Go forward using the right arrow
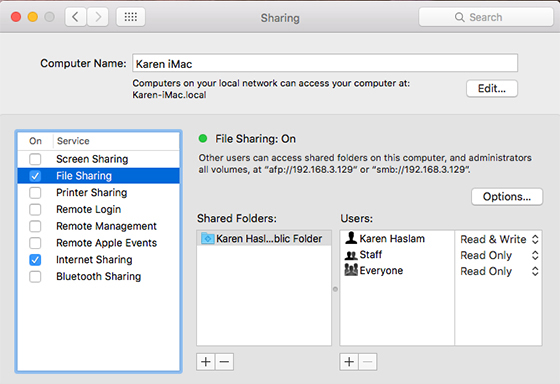 pos(98,17)
